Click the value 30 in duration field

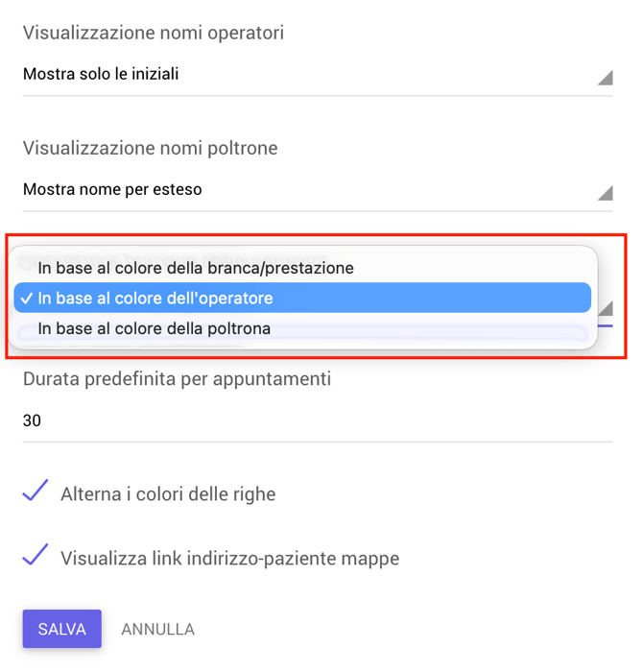[x=32, y=420]
